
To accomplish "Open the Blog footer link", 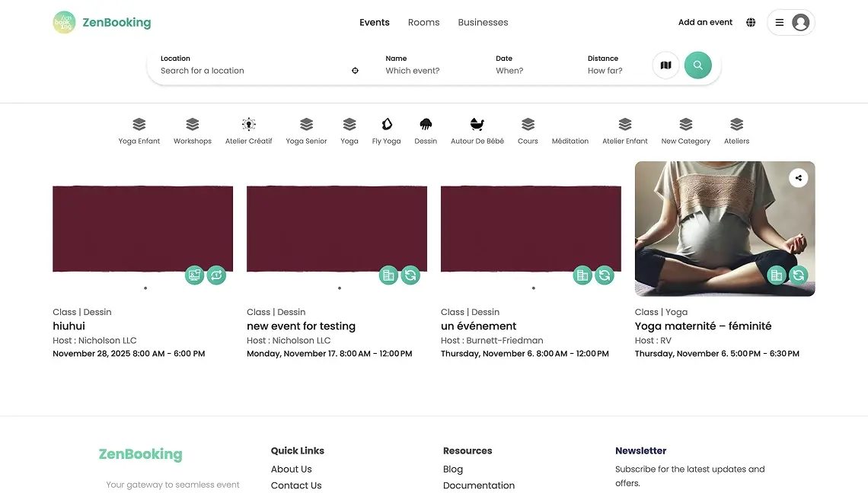I will 453,469.
